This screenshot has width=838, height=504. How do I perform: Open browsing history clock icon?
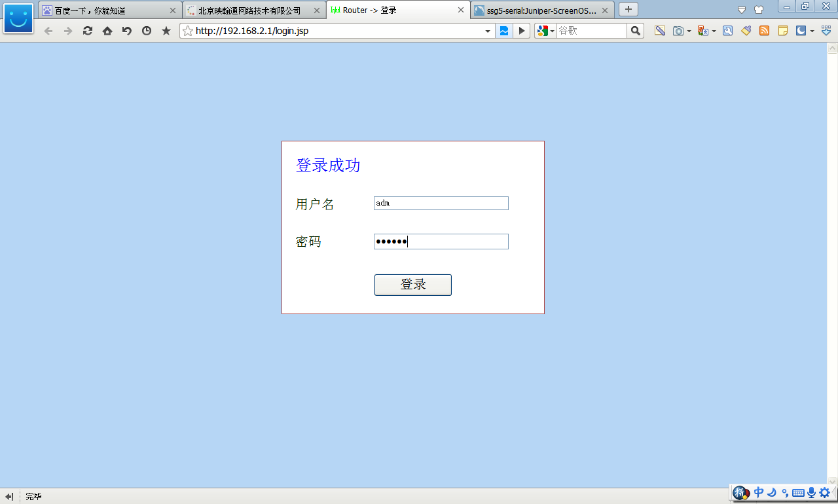pyautogui.click(x=147, y=31)
